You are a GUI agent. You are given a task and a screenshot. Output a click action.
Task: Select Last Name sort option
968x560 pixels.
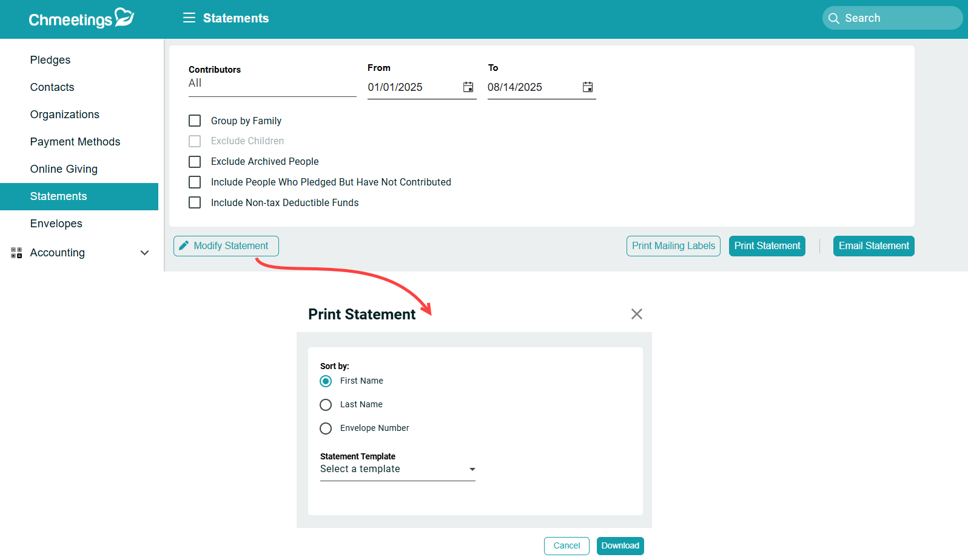pos(326,405)
